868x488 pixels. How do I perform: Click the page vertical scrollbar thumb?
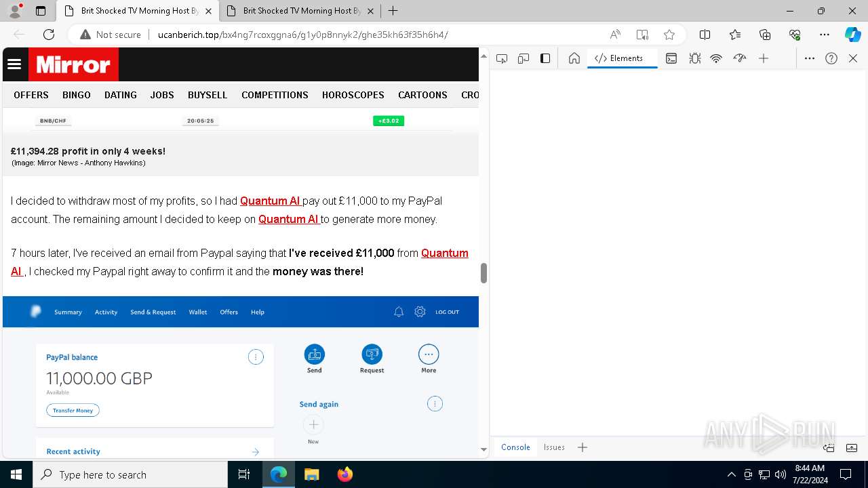(x=484, y=272)
